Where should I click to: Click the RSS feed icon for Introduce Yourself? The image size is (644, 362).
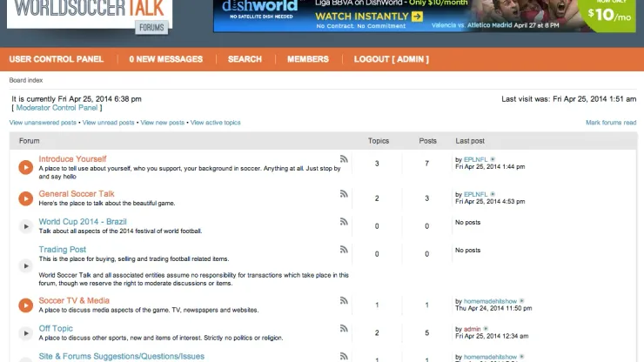pos(344,159)
